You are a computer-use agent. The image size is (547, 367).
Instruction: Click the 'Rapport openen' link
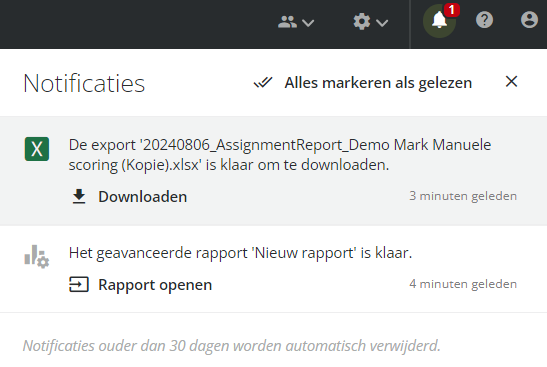155,285
